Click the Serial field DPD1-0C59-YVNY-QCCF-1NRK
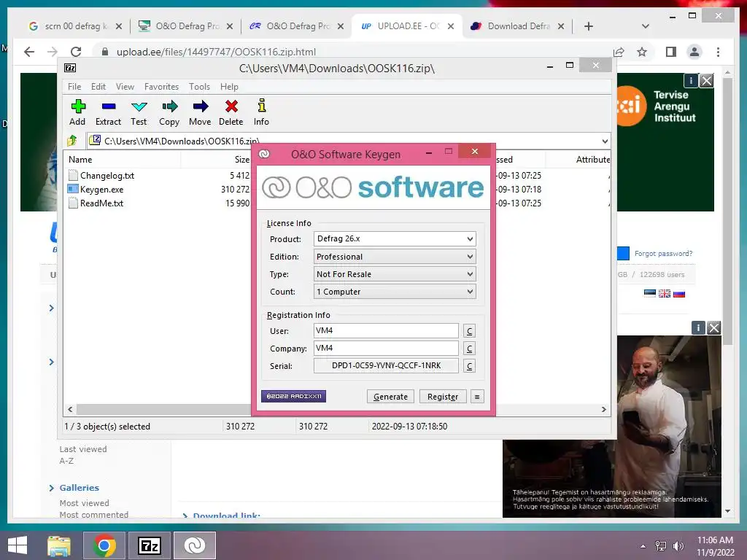Screen dimensions: 747x560 coord(386,366)
